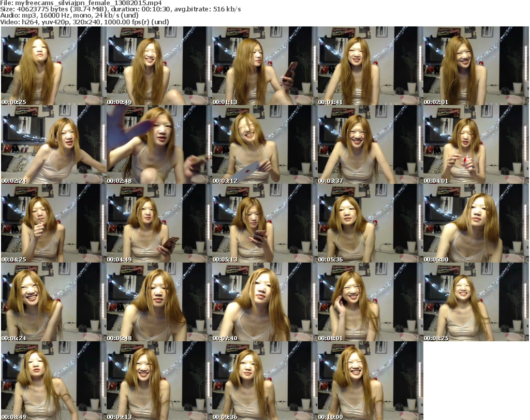Select the thumbnail stamped 00:09:36
Viewport: 530px width, 420px height.
(264, 381)
